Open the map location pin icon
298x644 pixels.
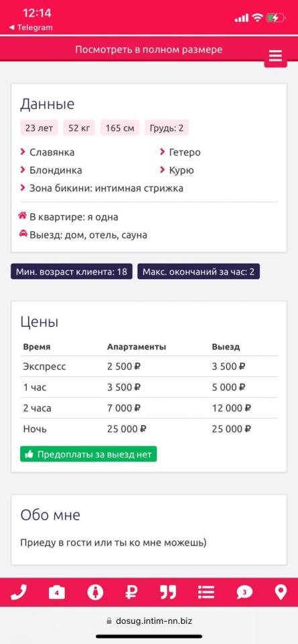[281, 592]
